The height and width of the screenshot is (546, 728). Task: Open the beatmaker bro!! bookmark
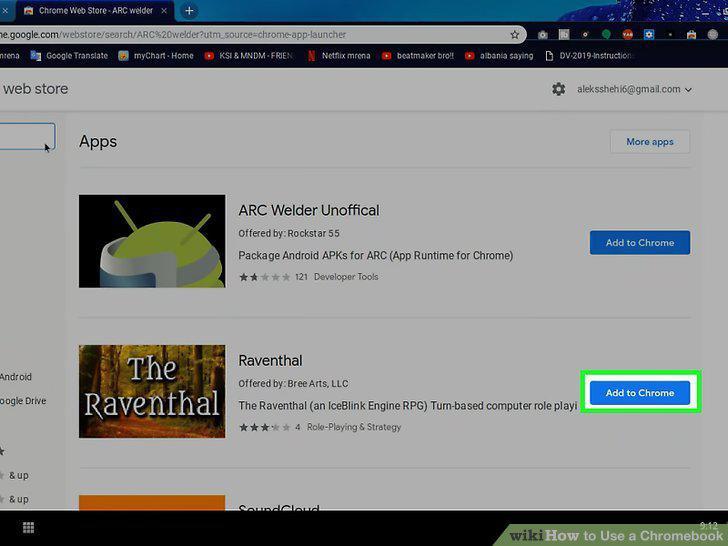[417, 56]
